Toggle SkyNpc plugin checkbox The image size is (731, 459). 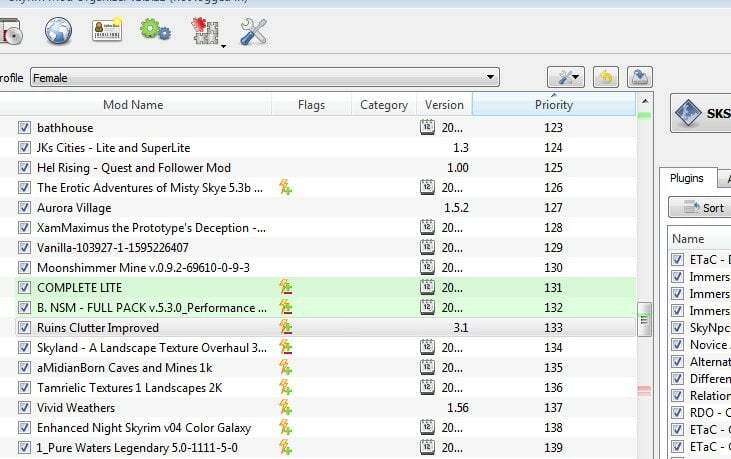(x=677, y=328)
